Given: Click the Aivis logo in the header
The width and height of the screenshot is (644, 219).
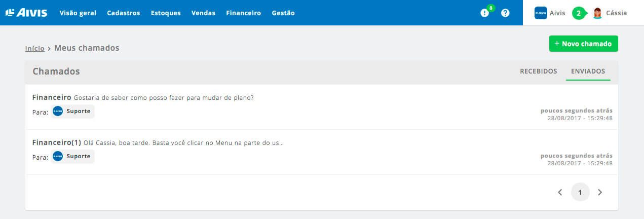Looking at the screenshot, I should (x=26, y=13).
